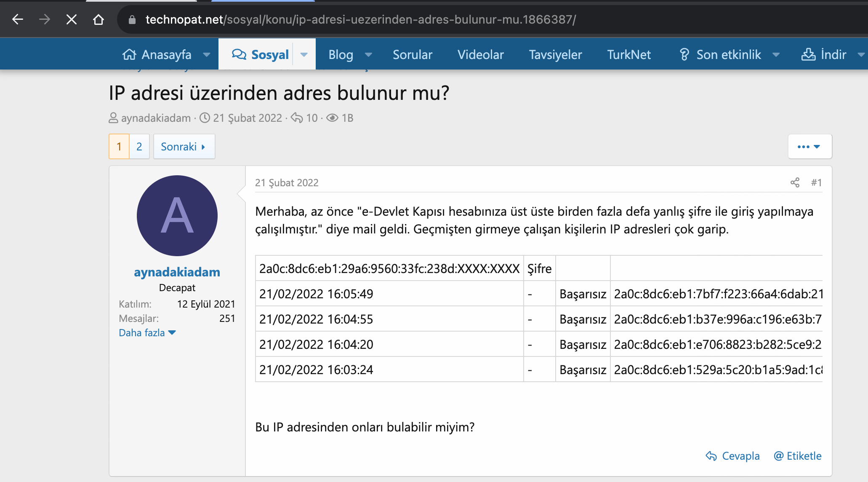This screenshot has height=482, width=868.
Task: Click the post date 21 Şubat 2022
Action: [287, 183]
